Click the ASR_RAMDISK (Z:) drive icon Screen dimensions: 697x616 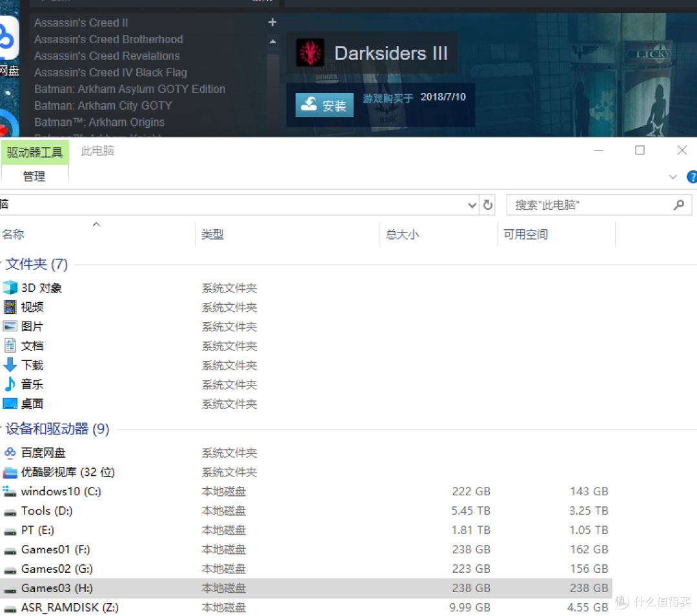tap(10, 609)
